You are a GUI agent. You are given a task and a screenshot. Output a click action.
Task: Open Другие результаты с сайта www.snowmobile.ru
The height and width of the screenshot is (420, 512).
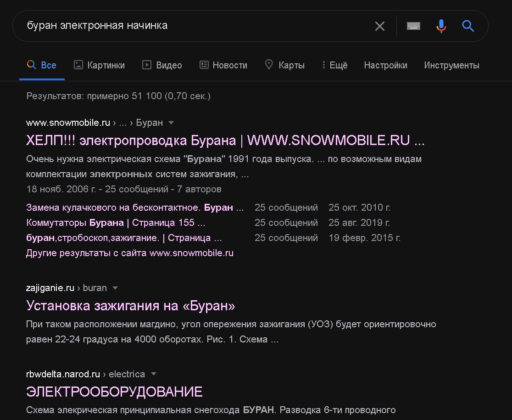pyautogui.click(x=130, y=253)
